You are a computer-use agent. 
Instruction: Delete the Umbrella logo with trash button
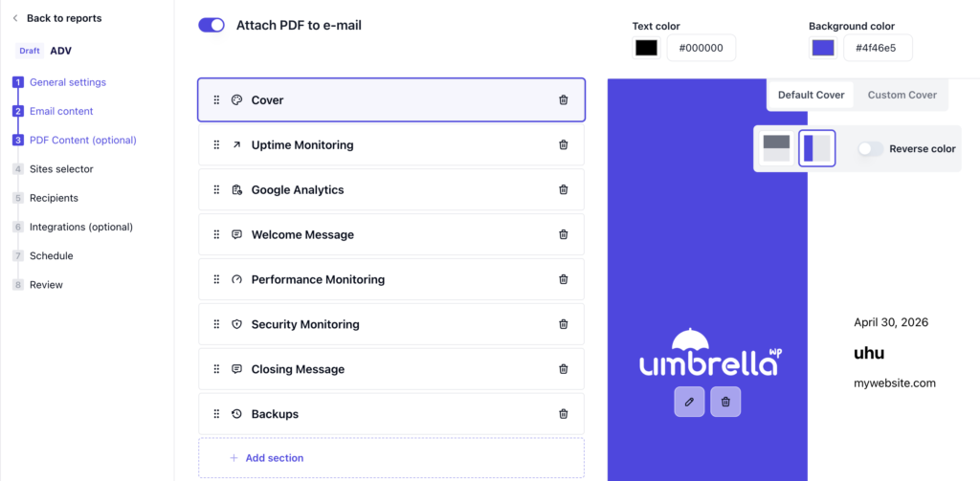click(725, 402)
